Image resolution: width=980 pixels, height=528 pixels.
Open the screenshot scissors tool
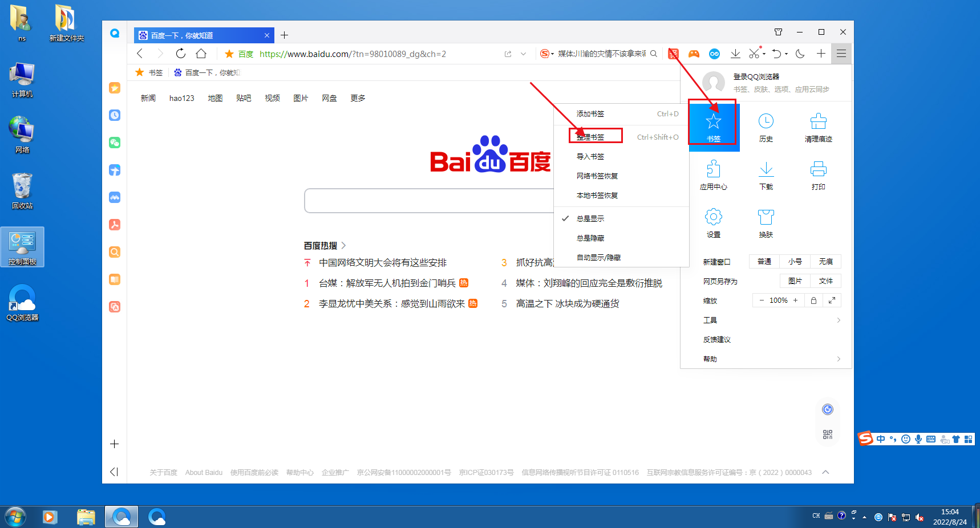[x=754, y=54]
